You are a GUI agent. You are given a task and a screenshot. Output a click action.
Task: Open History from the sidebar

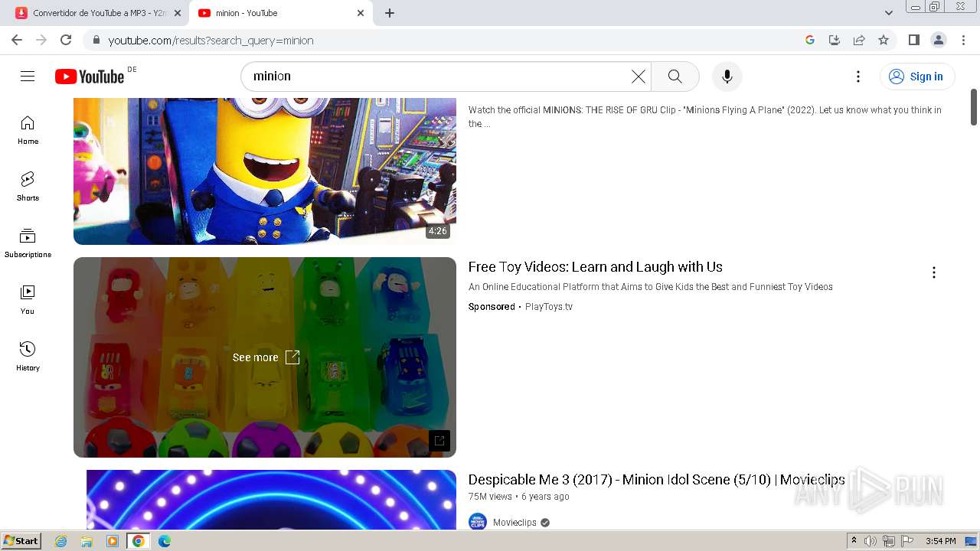click(28, 357)
